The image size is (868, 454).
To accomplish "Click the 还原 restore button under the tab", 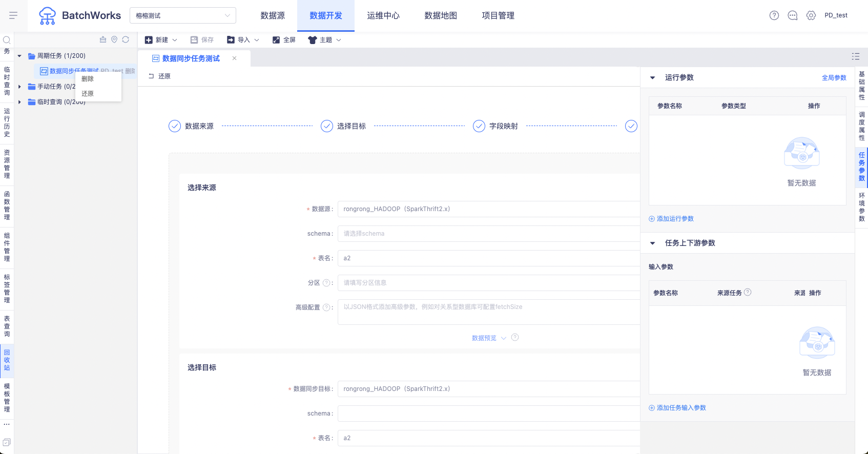I will [159, 76].
